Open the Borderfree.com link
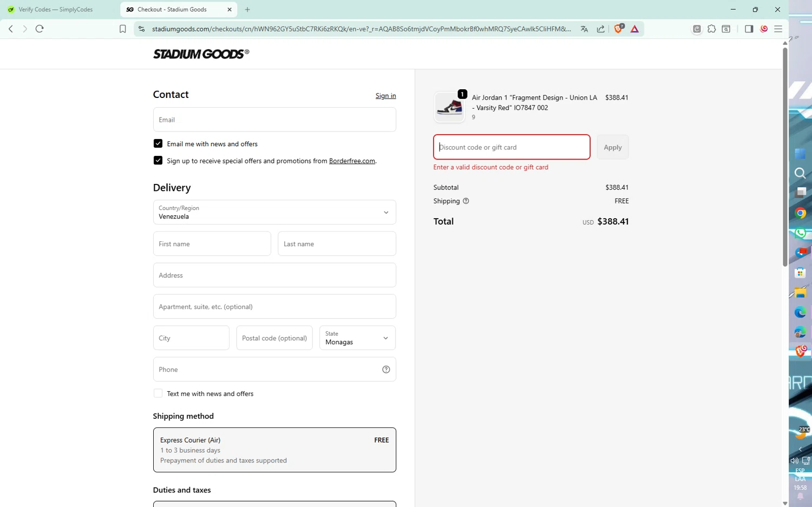Viewport: 812px width, 507px height. point(352,161)
